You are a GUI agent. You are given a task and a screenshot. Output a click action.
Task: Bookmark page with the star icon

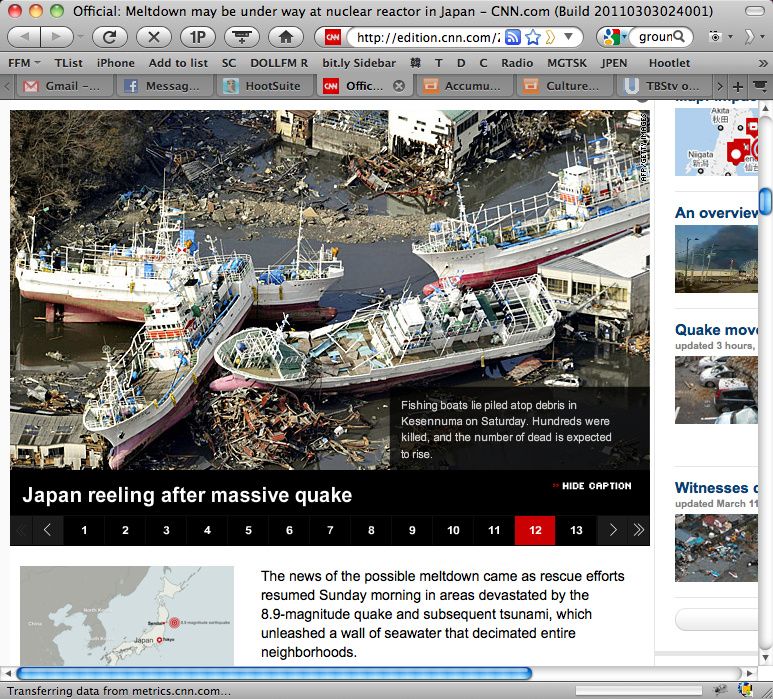click(x=533, y=37)
